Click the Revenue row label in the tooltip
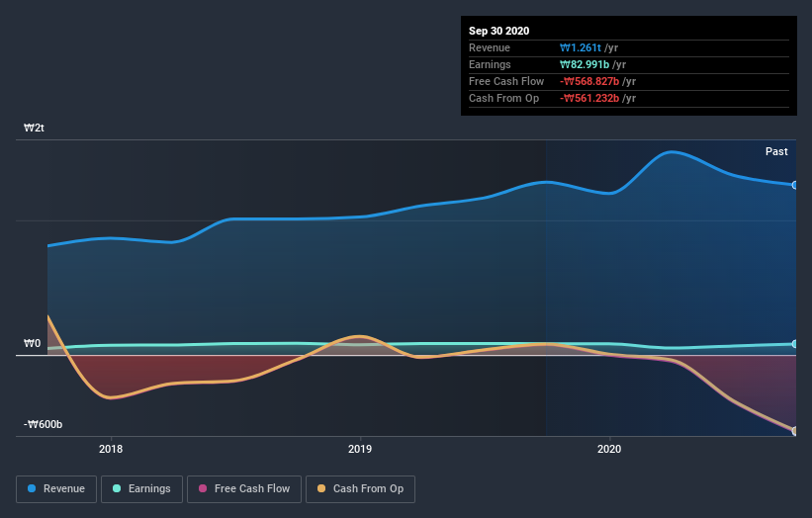 pyautogui.click(x=490, y=48)
